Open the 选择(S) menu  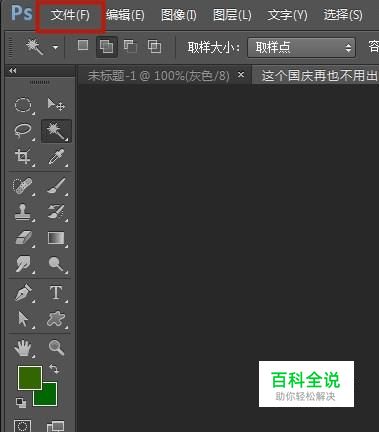coord(343,15)
